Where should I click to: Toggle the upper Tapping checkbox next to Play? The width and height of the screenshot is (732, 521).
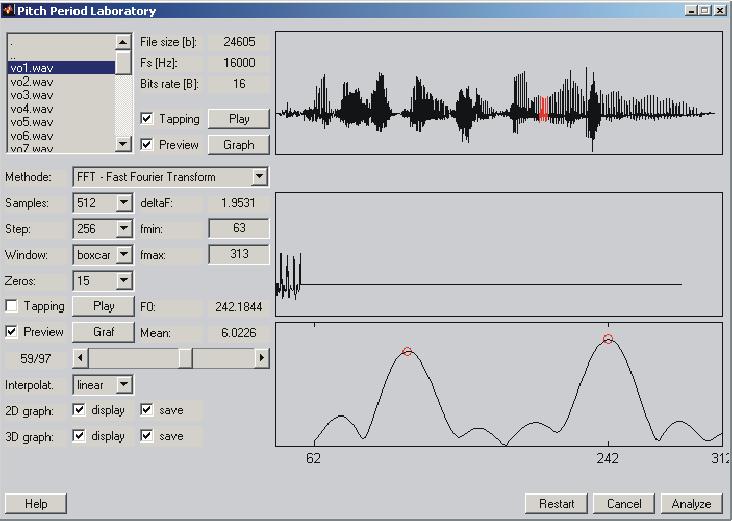(147, 119)
